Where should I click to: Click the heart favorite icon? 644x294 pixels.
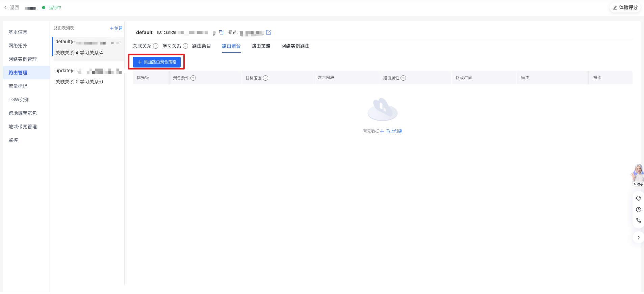tap(639, 199)
